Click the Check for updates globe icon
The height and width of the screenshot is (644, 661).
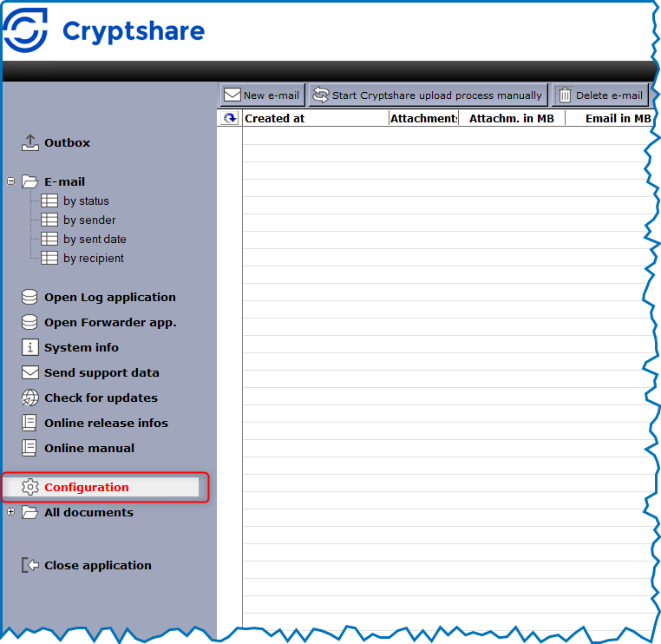point(30,398)
